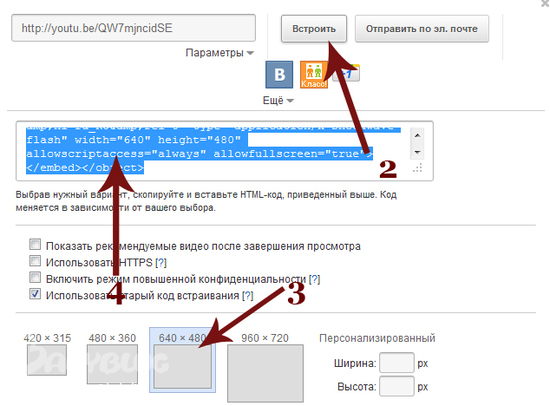Select the 480 × 360 size thumbnail
This screenshot has height=406, width=550.
point(112,364)
